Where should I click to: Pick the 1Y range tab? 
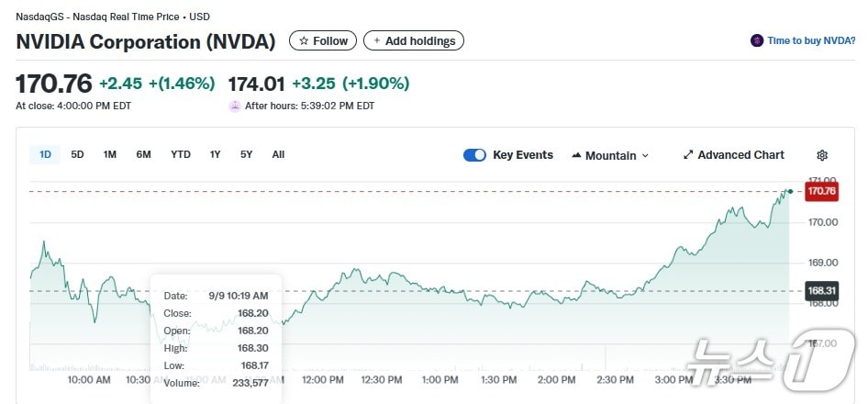pos(215,154)
